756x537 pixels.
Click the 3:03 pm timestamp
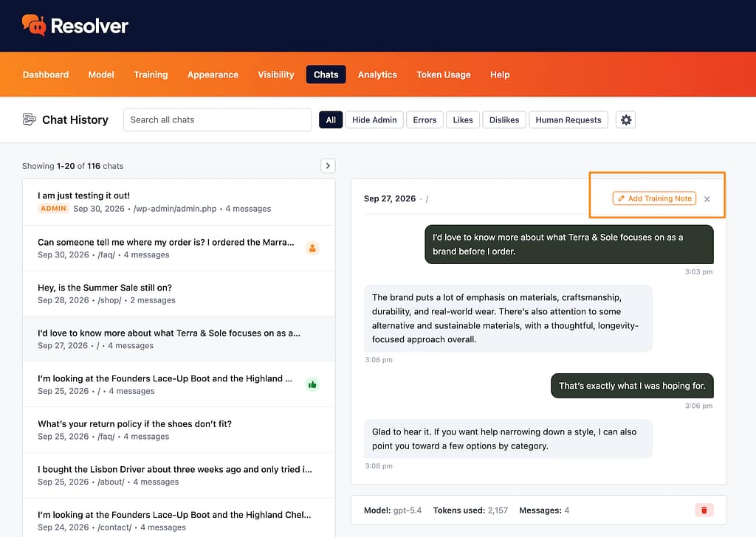(698, 271)
